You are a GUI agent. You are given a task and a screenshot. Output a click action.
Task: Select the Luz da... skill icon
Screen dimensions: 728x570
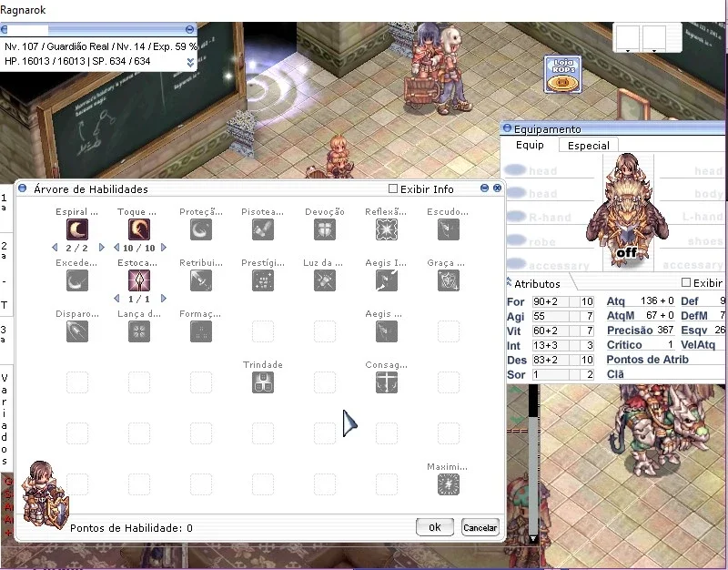coord(325,280)
